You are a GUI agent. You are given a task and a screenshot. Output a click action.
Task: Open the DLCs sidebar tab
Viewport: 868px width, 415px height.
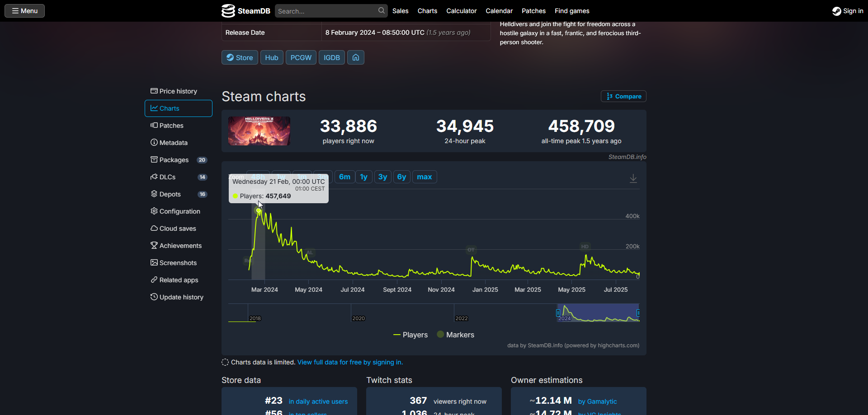(178, 177)
